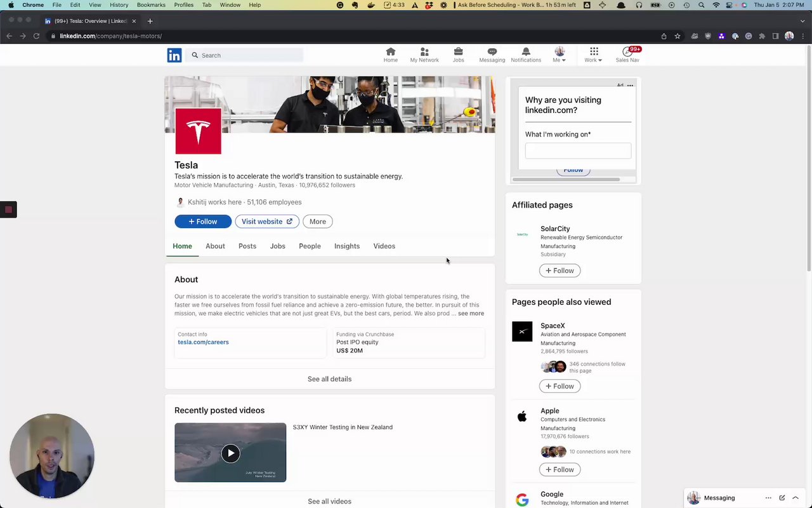Click the Chrome share page icon
Viewport: 812px width, 508px height.
(664, 36)
